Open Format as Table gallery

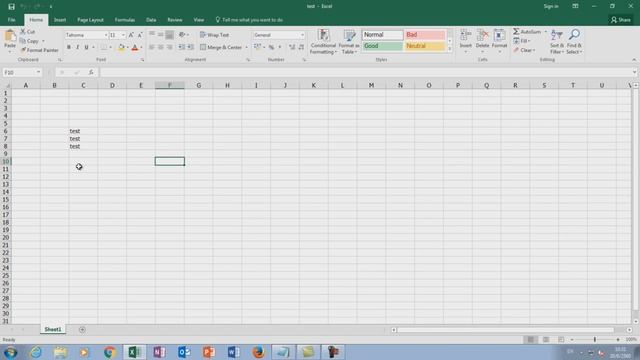coord(349,42)
